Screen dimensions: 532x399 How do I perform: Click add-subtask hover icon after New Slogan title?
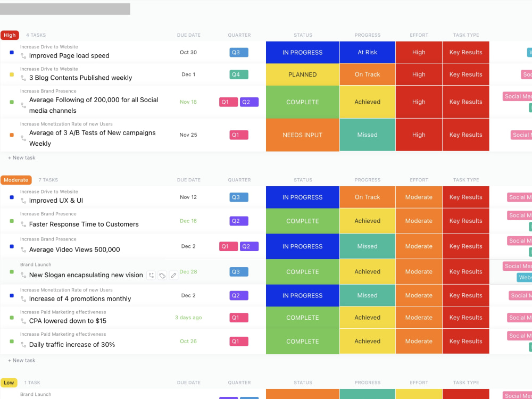coord(151,276)
